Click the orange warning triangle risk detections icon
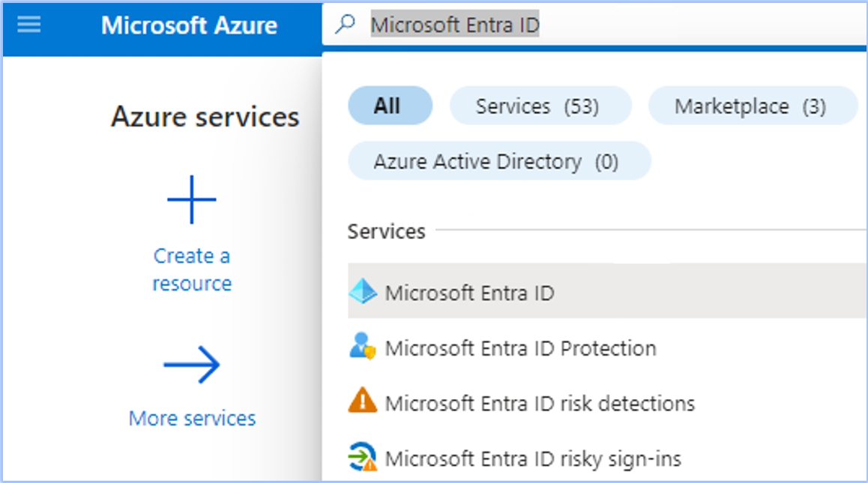Image resolution: width=868 pixels, height=483 pixels. tap(363, 403)
